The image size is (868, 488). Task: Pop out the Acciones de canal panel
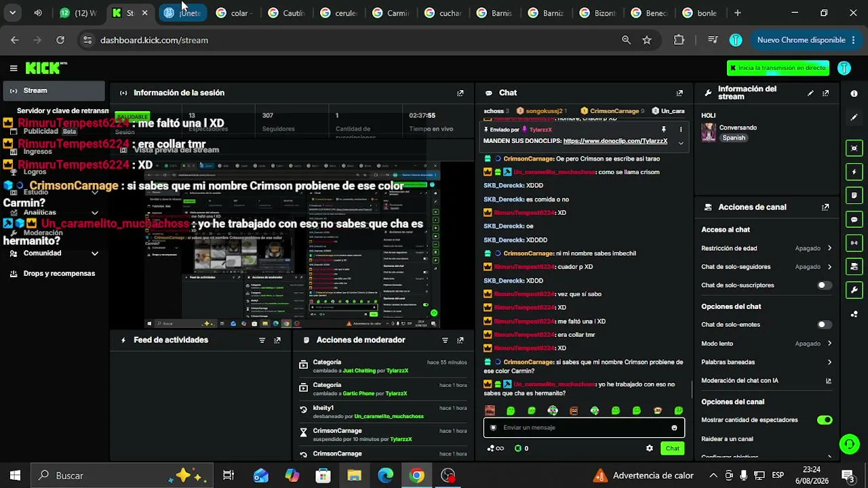click(x=825, y=207)
